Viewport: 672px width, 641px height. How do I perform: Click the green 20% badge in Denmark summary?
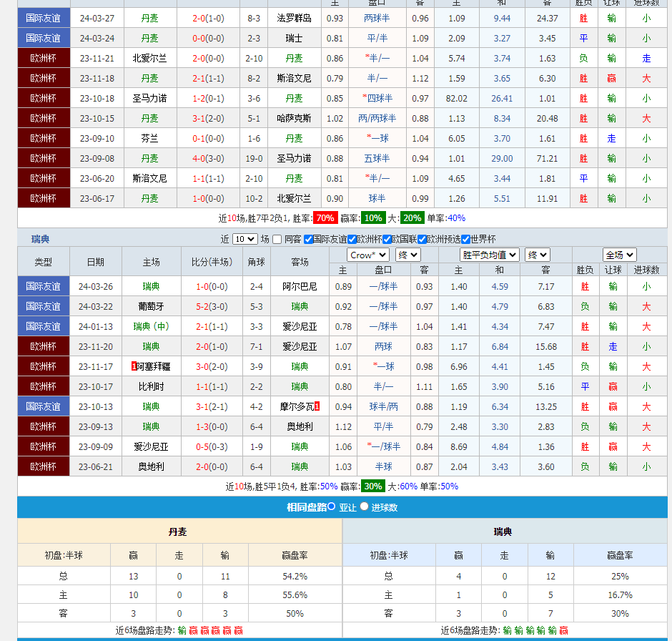412,218
